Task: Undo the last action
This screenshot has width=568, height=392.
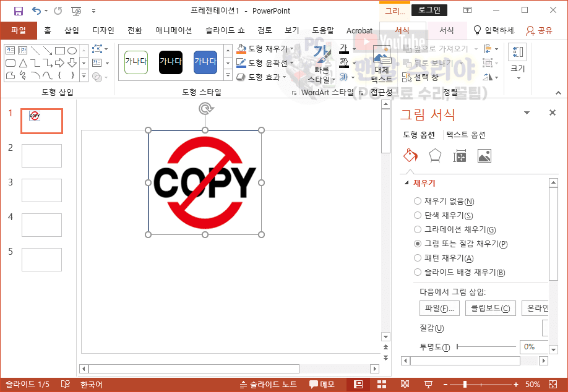Action: [37, 11]
